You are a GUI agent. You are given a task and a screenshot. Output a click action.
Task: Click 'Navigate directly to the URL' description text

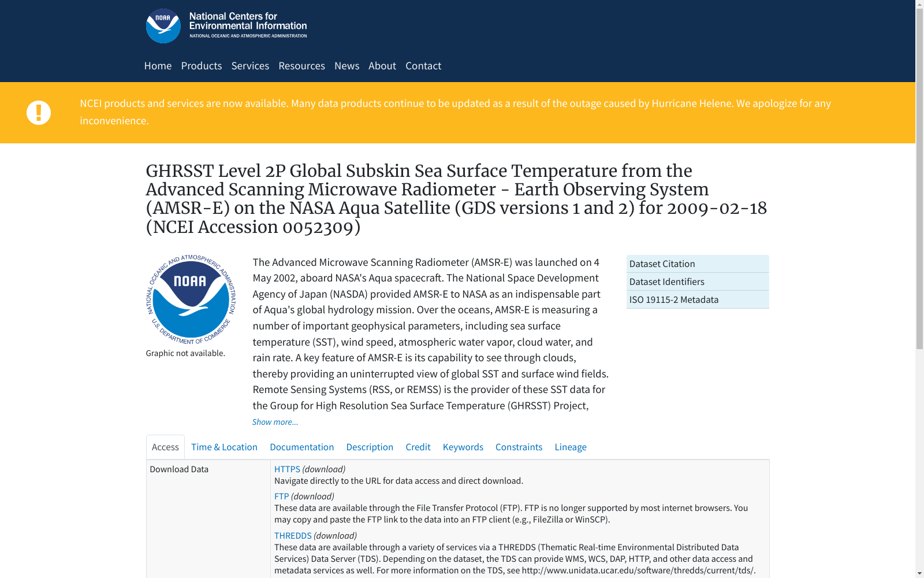[398, 481]
